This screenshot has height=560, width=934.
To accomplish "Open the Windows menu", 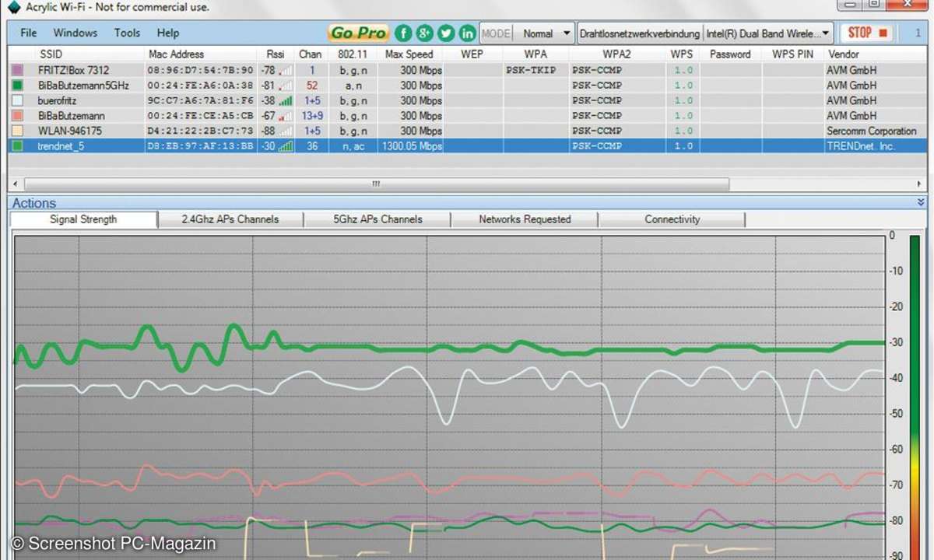I will tap(75, 33).
